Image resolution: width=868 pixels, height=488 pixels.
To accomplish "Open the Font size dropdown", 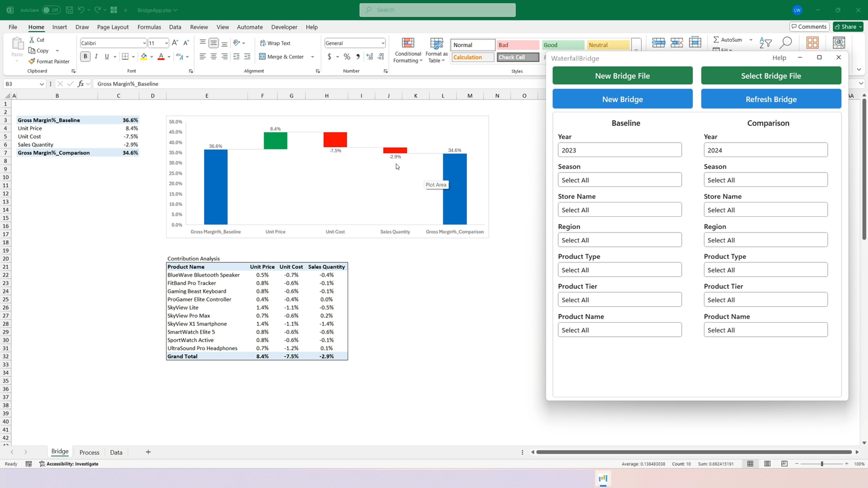I will coord(166,43).
